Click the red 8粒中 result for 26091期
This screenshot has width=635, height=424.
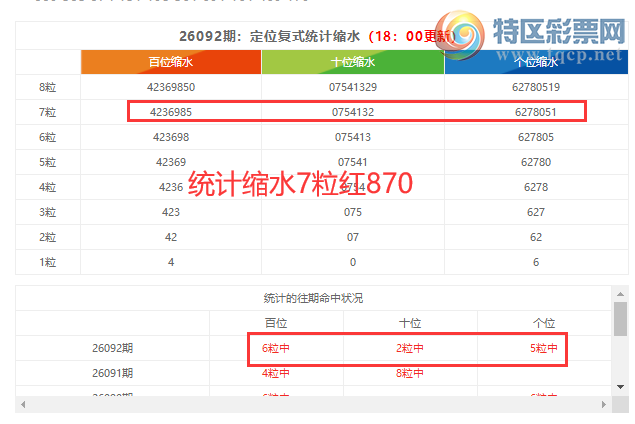[x=409, y=373]
